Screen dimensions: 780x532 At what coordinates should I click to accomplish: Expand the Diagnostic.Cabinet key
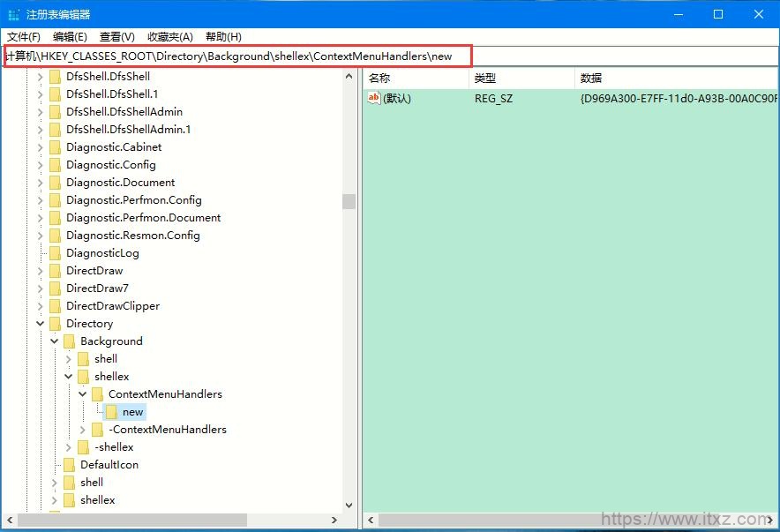41,147
